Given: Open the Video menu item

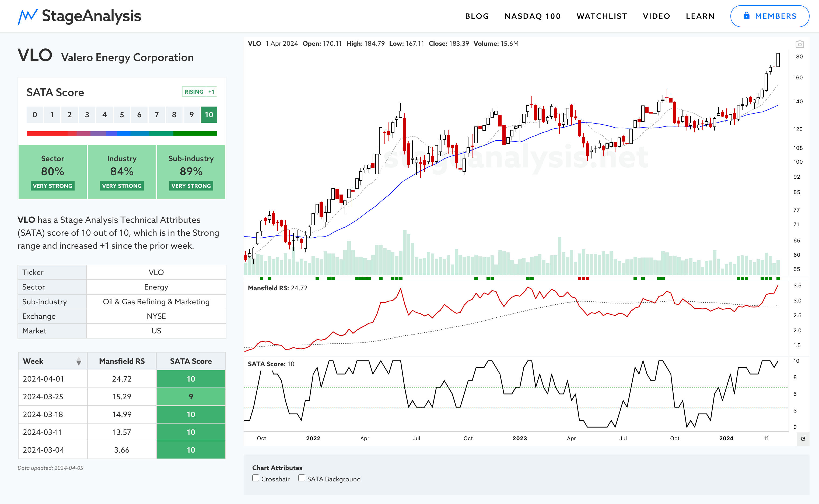Looking at the screenshot, I should point(656,16).
